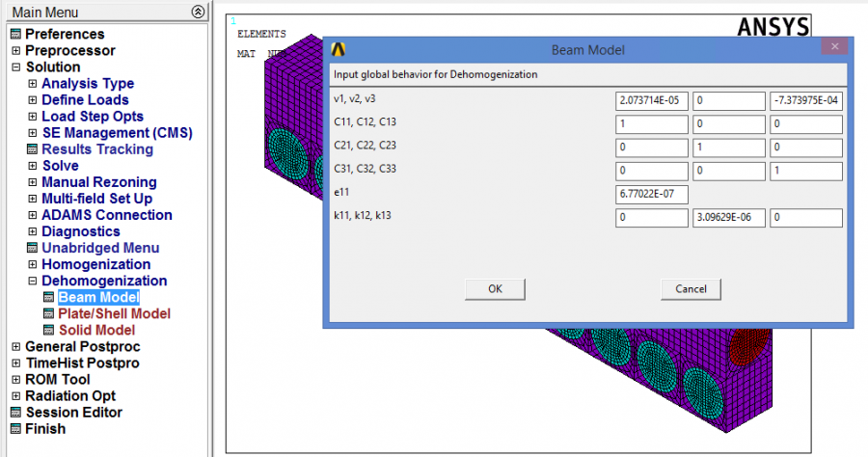Click the Preferences dialog icon
Viewport: 868px width, 457px height.
[x=16, y=34]
